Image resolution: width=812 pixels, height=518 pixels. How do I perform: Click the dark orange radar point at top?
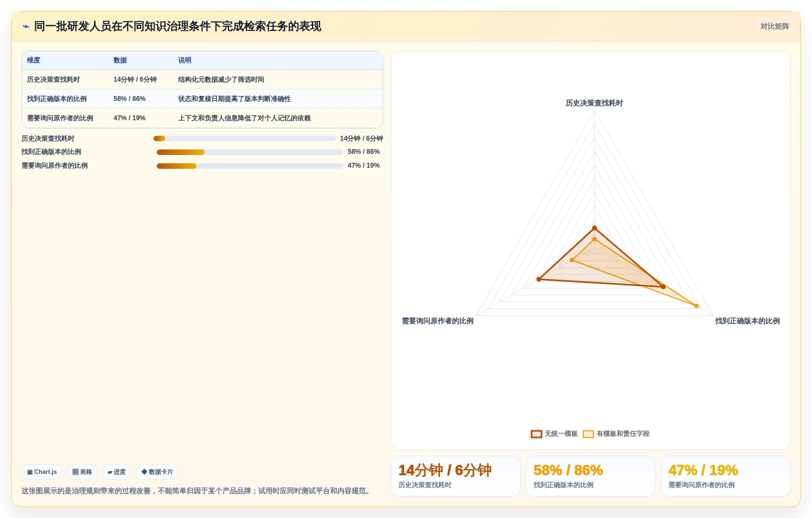595,228
